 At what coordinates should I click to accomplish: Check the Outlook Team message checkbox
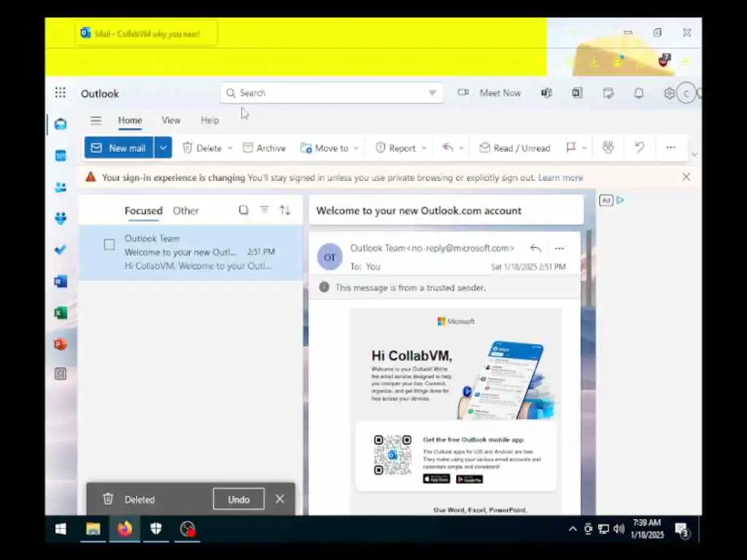(109, 245)
